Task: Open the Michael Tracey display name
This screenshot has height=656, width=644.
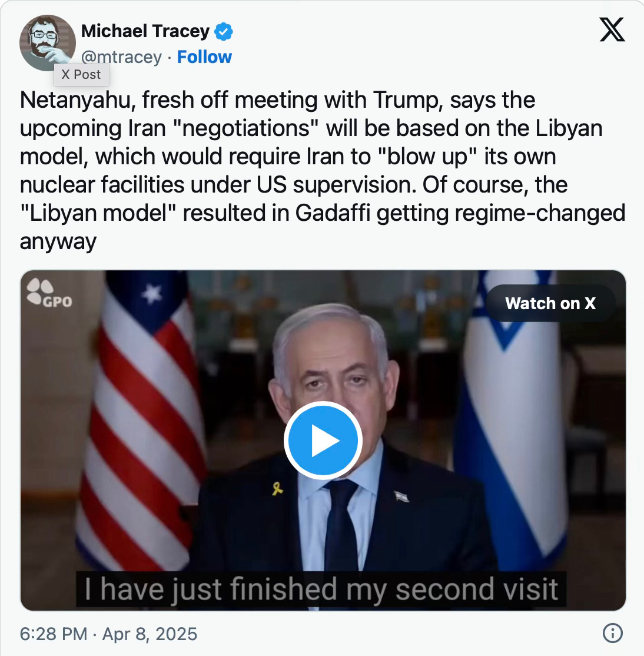Action: point(145,31)
